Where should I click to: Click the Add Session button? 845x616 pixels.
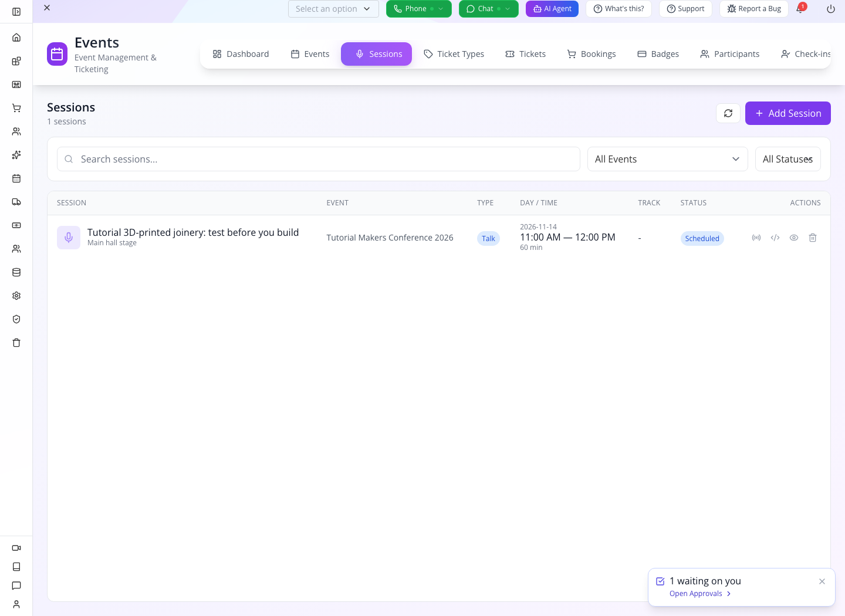tap(788, 113)
